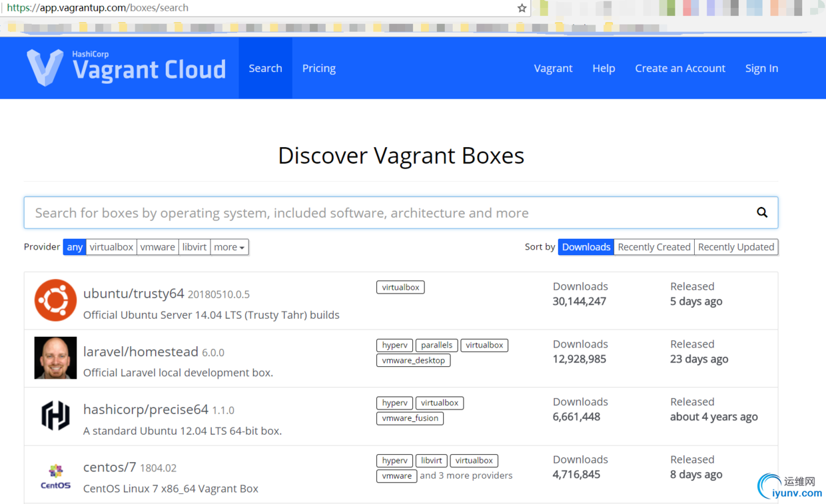Click the browser address bar URL

coord(97,8)
